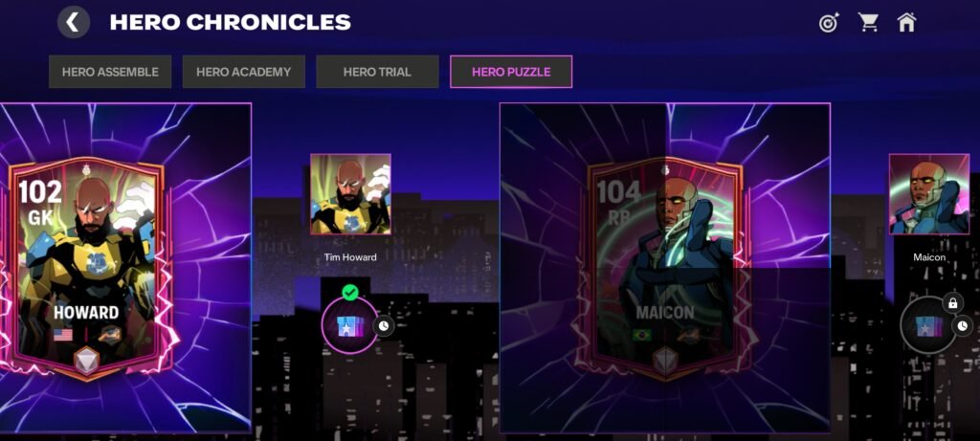Claim Tim Howard reward pack circle
The height and width of the screenshot is (441, 980).
(x=350, y=325)
